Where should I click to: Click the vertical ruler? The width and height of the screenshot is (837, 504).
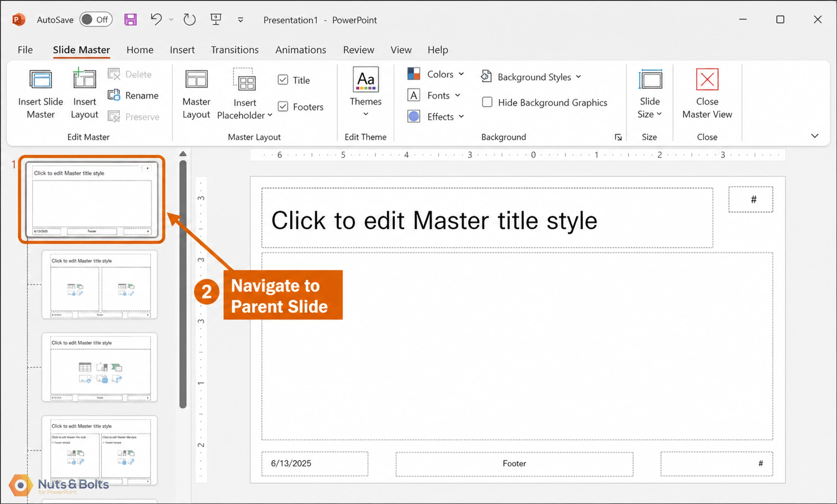click(201, 330)
